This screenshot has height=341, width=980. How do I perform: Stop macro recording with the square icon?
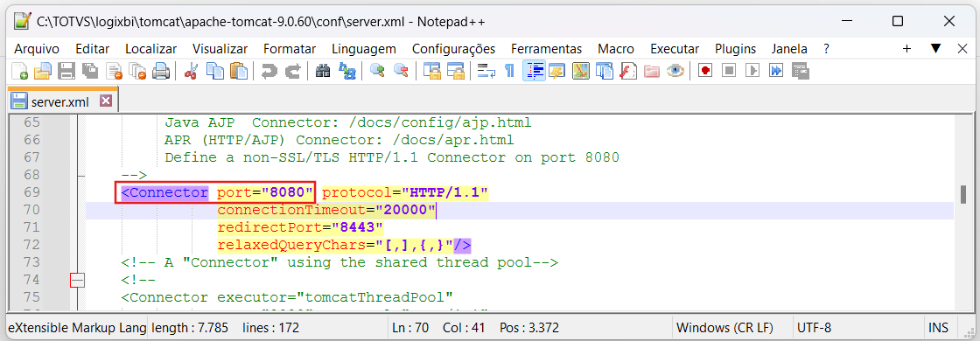pos(730,71)
